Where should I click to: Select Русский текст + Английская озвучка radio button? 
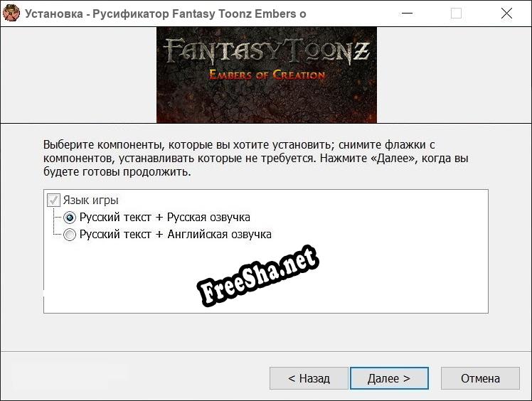point(70,235)
